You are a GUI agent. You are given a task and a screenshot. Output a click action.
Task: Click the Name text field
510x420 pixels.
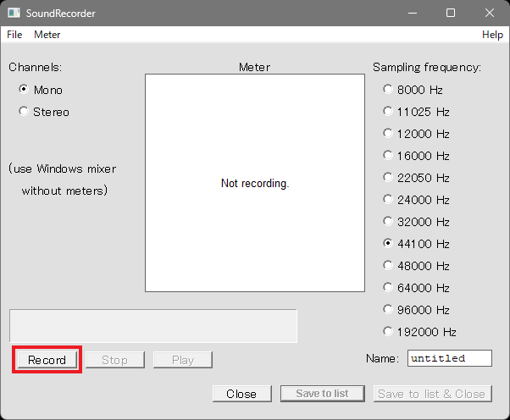tap(449, 358)
